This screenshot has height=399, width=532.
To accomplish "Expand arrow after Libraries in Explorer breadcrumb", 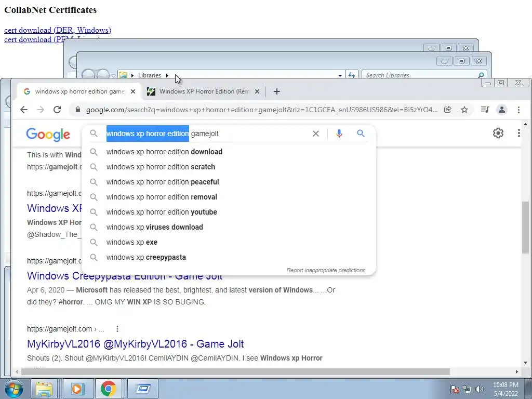I will [x=167, y=75].
